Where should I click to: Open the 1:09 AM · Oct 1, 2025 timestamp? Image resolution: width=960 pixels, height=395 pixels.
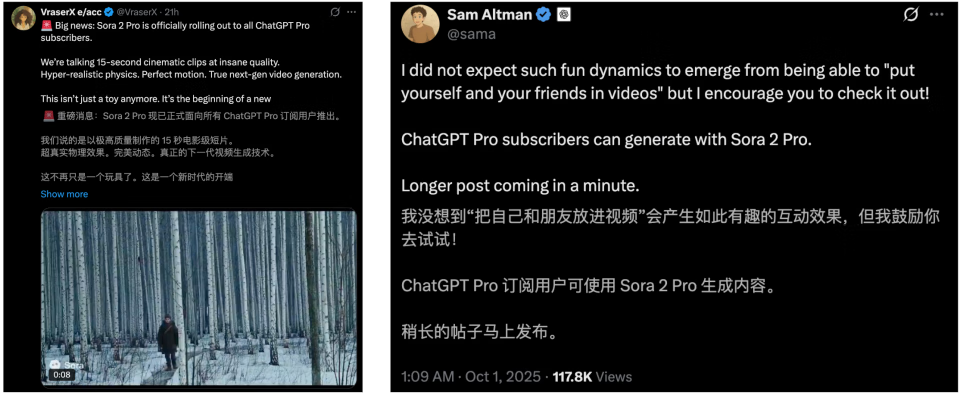pyautogui.click(x=471, y=376)
